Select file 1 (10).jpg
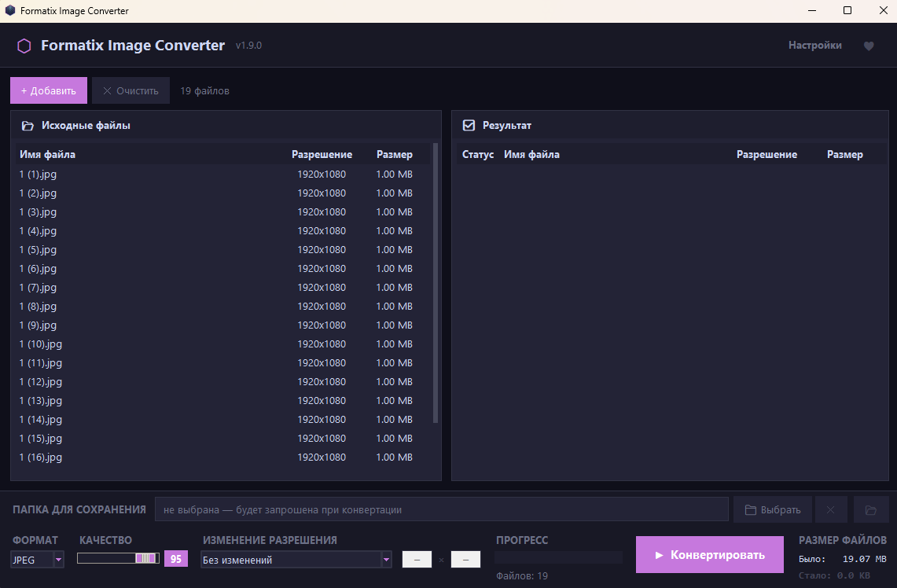The height and width of the screenshot is (588, 897). (x=224, y=344)
